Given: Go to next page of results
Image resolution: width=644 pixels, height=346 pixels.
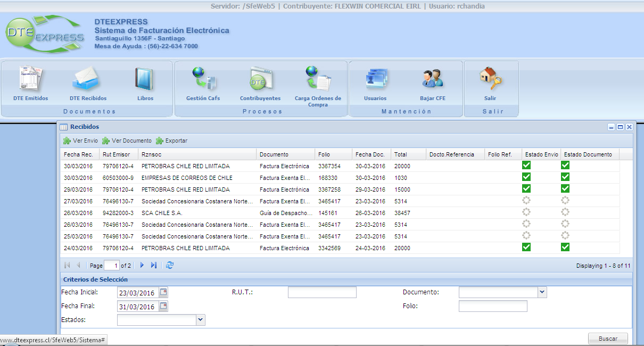Looking at the screenshot, I should (x=142, y=265).
